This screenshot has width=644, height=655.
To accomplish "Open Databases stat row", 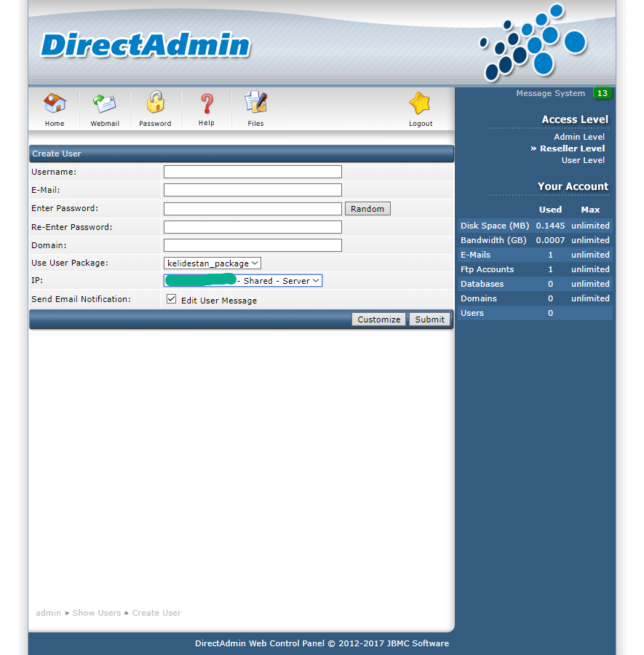I will 535,284.
